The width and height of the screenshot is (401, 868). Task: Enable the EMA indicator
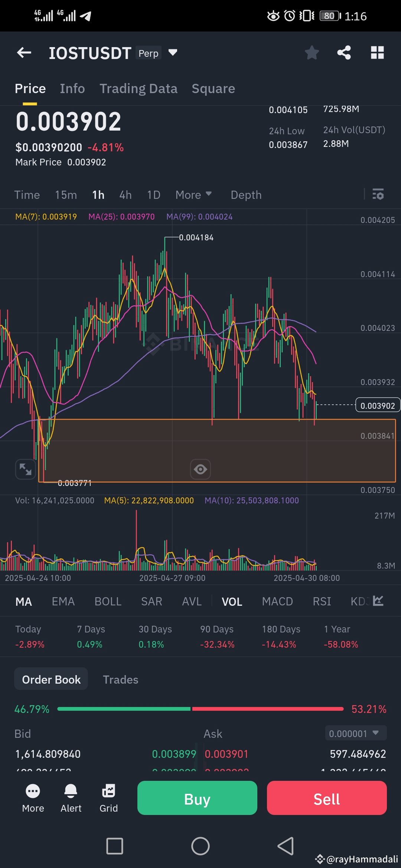point(63,601)
